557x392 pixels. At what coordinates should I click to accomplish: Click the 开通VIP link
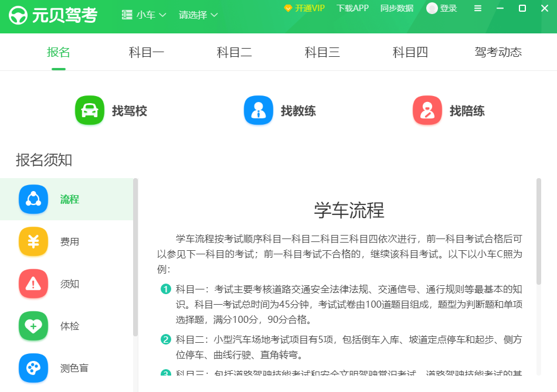[304, 8]
